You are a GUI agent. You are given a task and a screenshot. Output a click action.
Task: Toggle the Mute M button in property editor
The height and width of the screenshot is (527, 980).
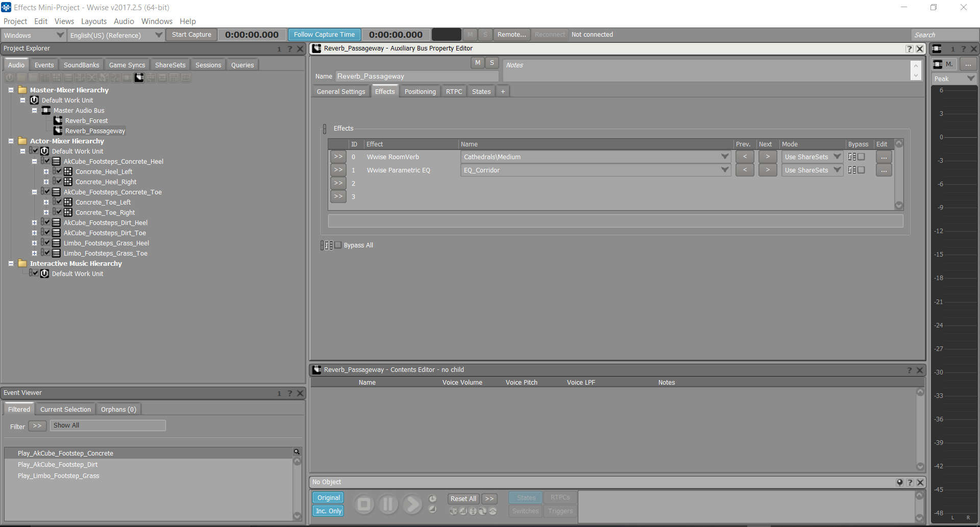pos(477,63)
